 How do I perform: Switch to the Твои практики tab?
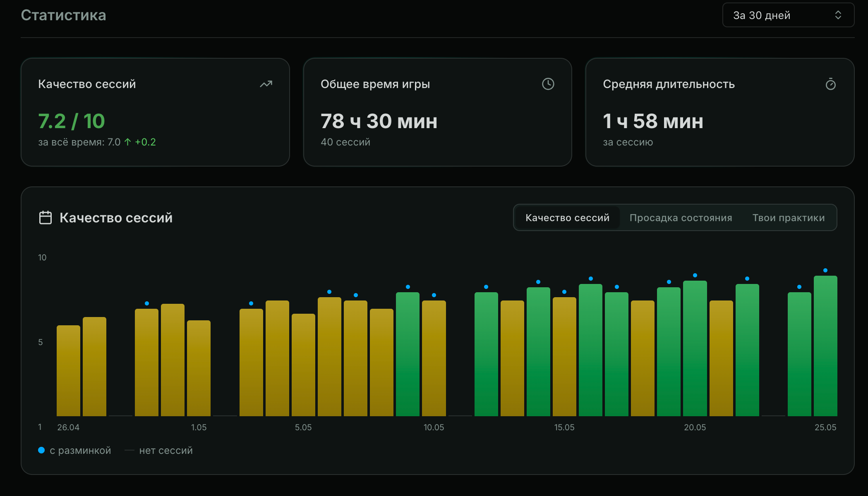point(788,218)
